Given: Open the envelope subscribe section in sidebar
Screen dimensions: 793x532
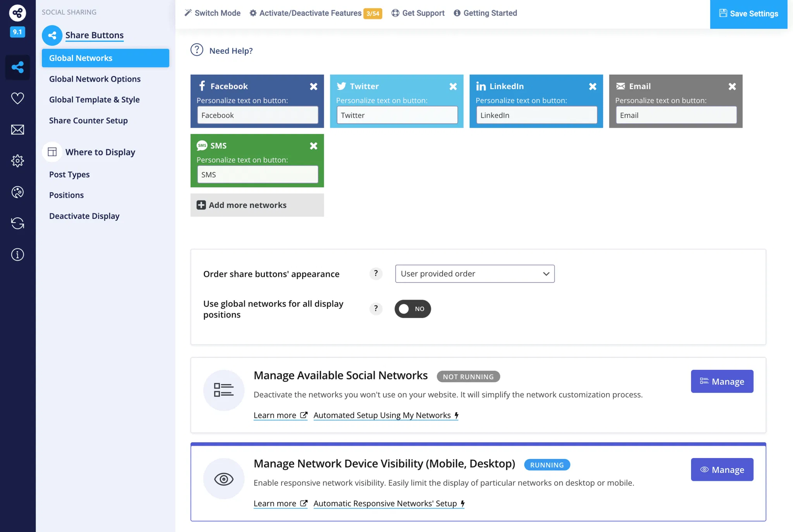Looking at the screenshot, I should click(x=17, y=130).
